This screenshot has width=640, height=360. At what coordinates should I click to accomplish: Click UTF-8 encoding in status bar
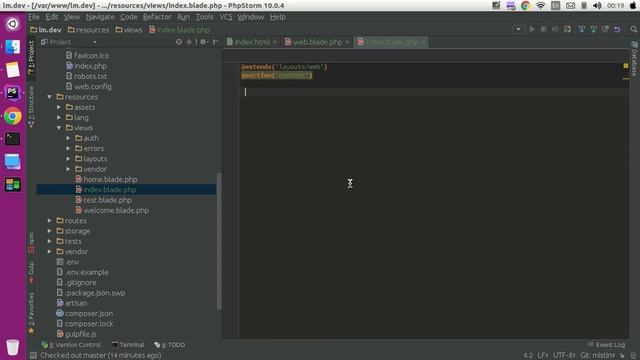564,356
